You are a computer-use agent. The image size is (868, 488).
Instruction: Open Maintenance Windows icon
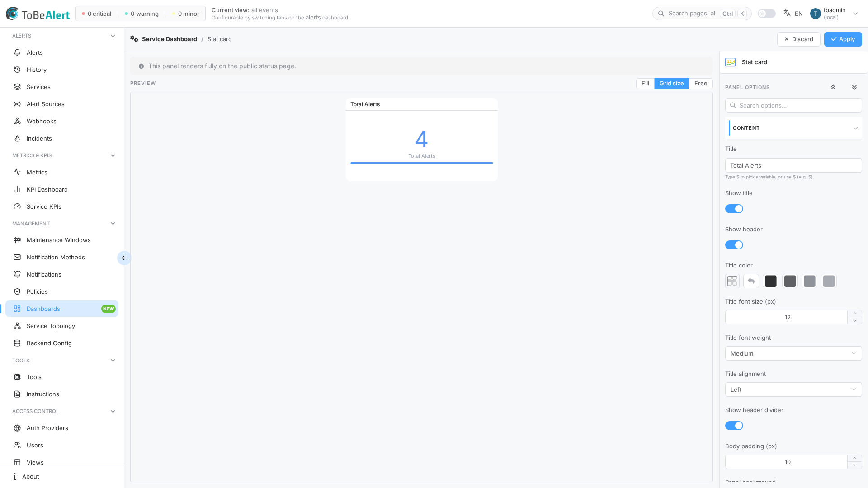pos(17,240)
